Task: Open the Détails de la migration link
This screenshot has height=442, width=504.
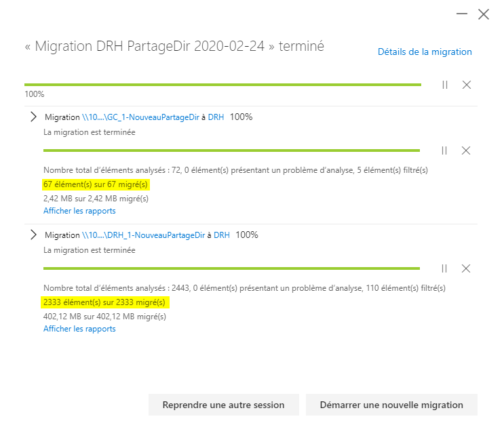Action: click(x=425, y=52)
